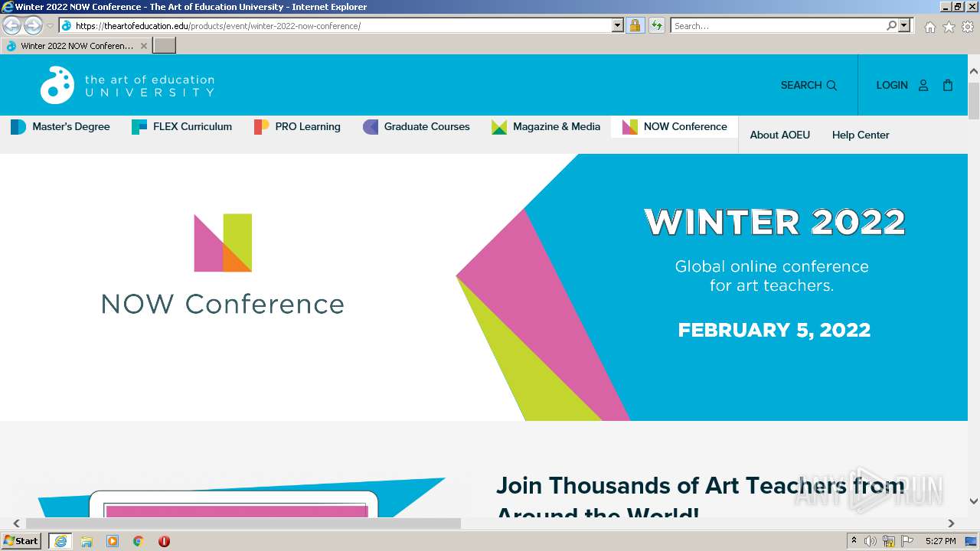Go forward with the browser Forward button
980x551 pixels.
[33, 26]
